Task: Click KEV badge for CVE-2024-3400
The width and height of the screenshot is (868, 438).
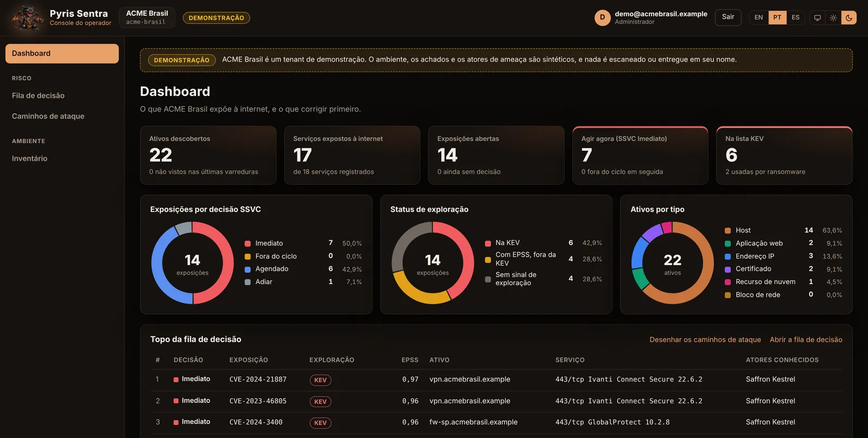Action: tap(321, 423)
